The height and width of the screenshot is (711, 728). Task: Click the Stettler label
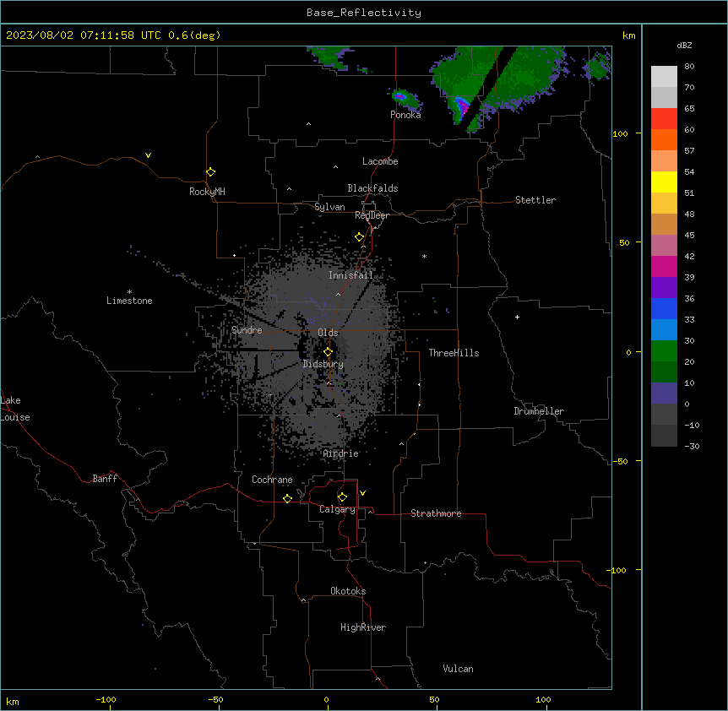535,200
